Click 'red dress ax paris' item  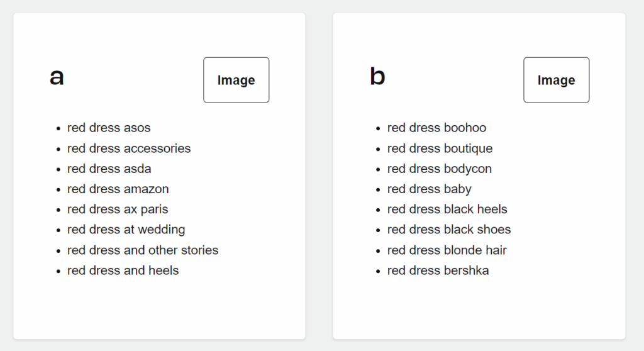coord(118,209)
